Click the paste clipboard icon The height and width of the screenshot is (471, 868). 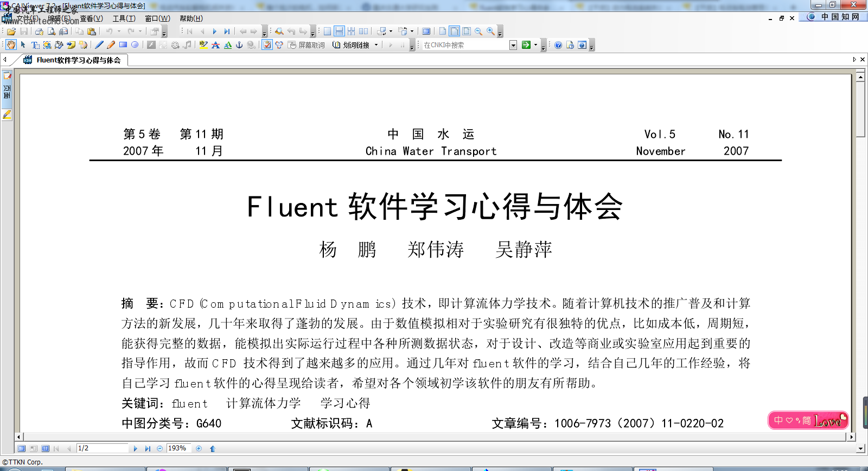click(x=92, y=31)
